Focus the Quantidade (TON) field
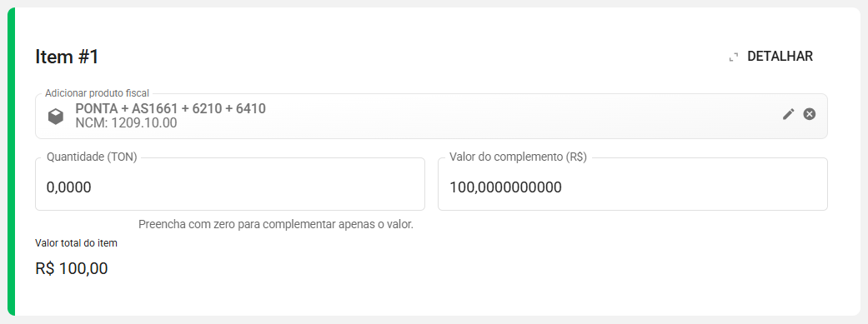 [x=230, y=184]
